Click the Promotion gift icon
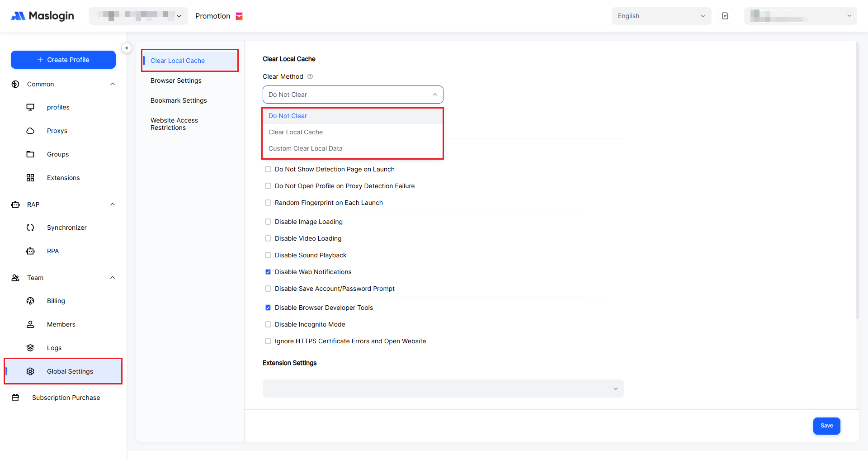 pyautogui.click(x=239, y=16)
